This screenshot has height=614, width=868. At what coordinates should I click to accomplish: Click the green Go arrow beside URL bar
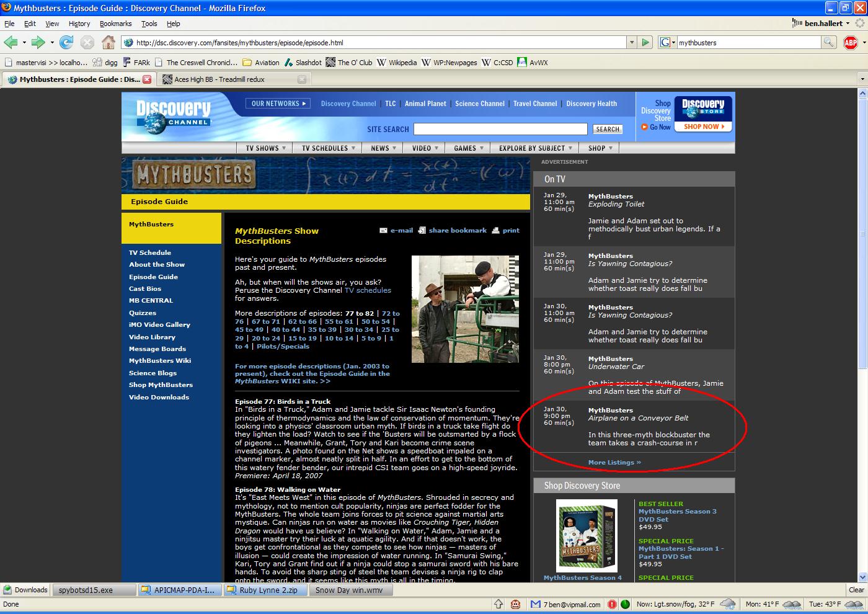pyautogui.click(x=645, y=42)
